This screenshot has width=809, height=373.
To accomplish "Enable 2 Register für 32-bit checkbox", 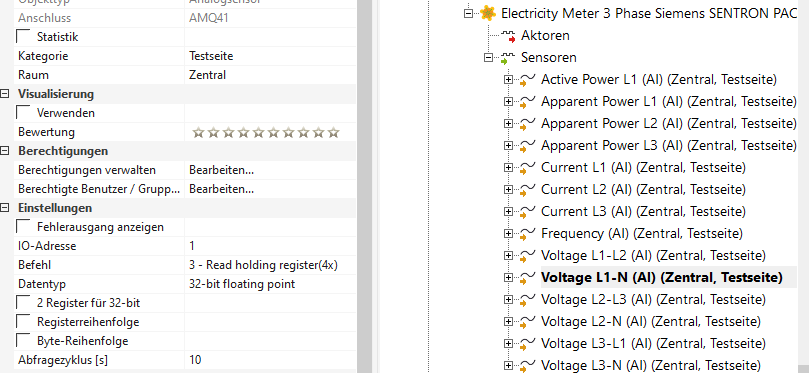I will (x=23, y=303).
